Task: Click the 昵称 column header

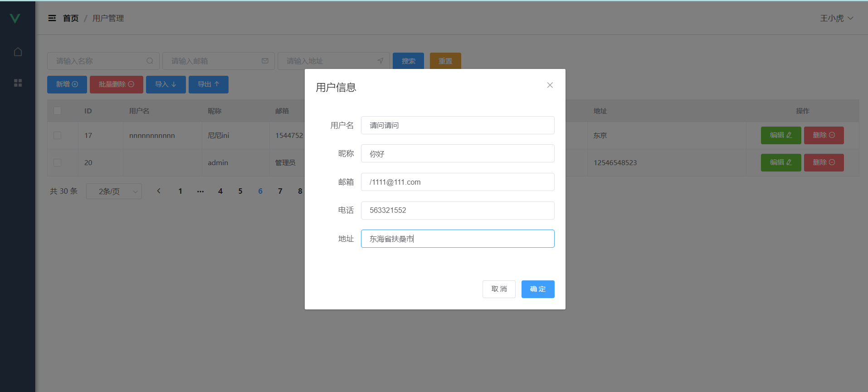Action: (215, 111)
